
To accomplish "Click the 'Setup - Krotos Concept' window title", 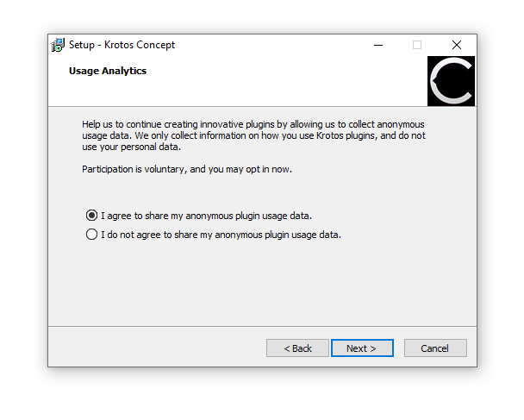I will 122,45.
